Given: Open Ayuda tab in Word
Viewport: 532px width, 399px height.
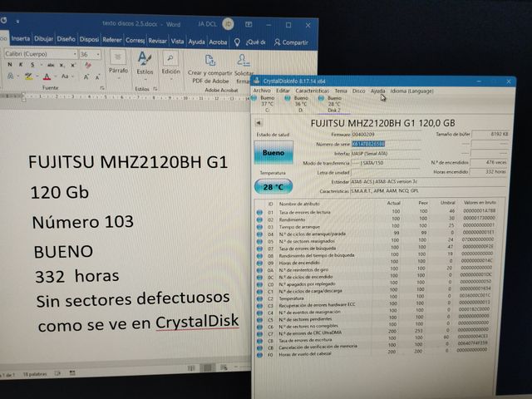Looking at the screenshot, I should pyautogui.click(x=196, y=42).
